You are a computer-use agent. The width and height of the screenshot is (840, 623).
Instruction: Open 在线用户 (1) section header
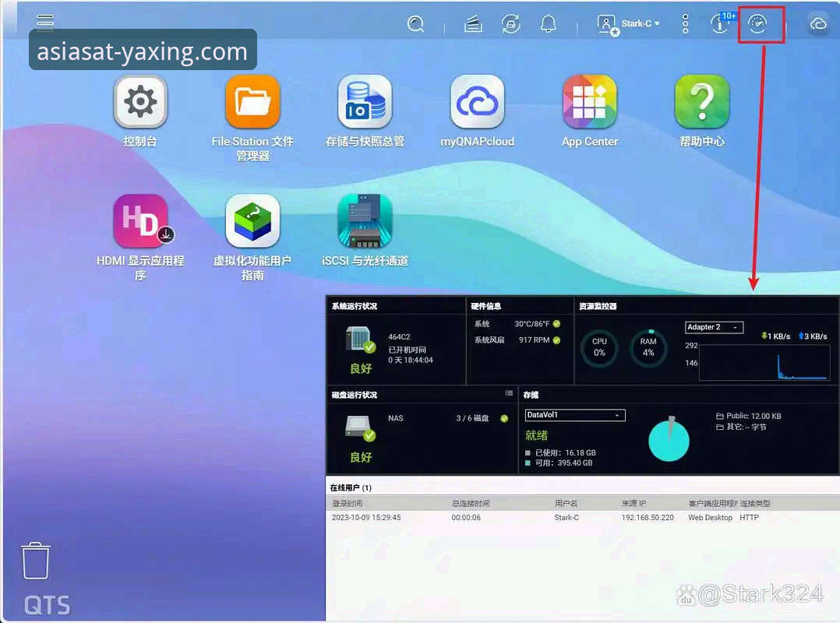pyautogui.click(x=351, y=487)
